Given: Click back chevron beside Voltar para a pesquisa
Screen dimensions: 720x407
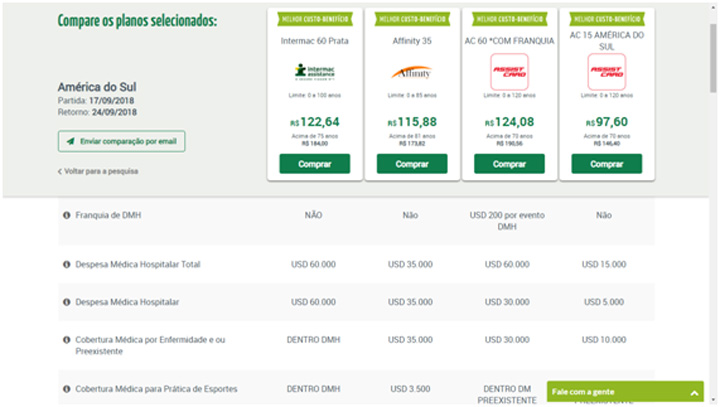Looking at the screenshot, I should click(60, 171).
